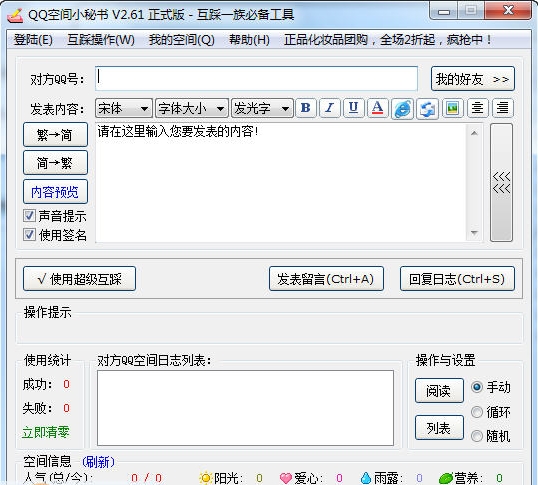Image resolution: width=538 pixels, height=485 pixels.
Task: Click the <<< collapse side bar
Action: pos(501,182)
